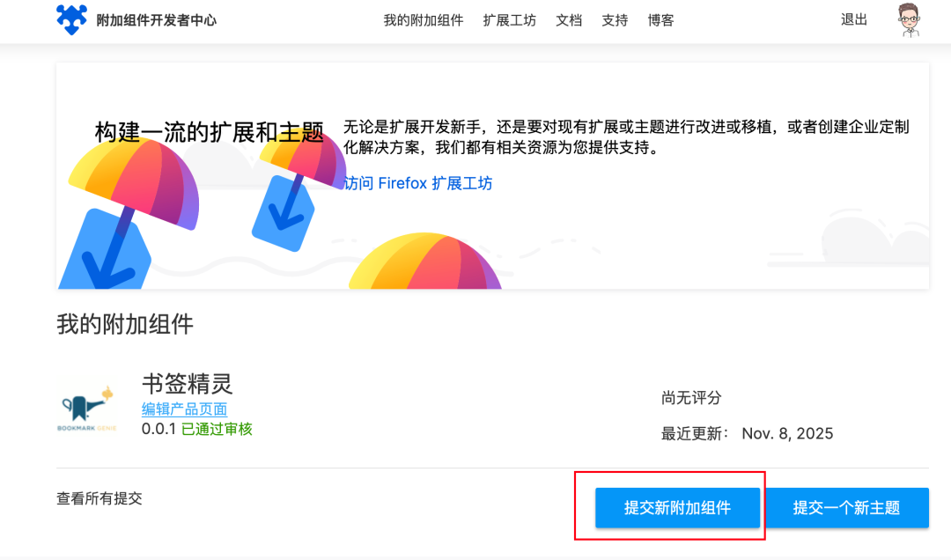Image resolution: width=951 pixels, height=560 pixels.
Task: Go to 我的附加组件 in top navigation
Action: (423, 20)
